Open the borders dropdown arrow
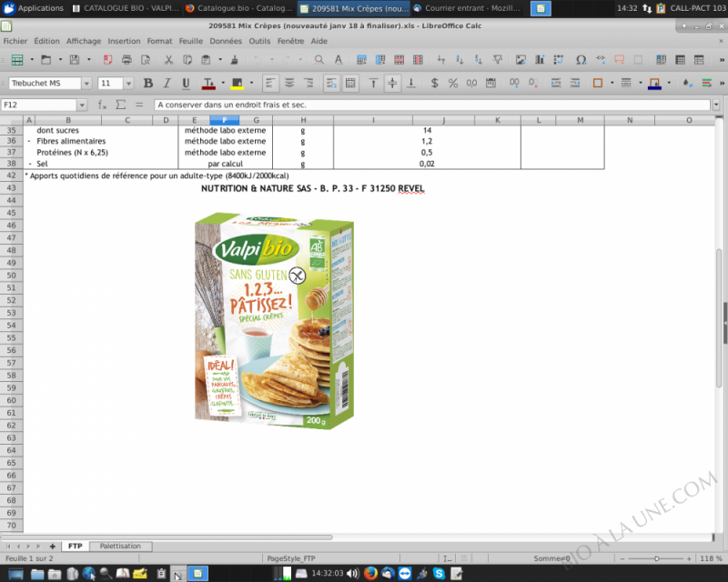 (x=612, y=83)
